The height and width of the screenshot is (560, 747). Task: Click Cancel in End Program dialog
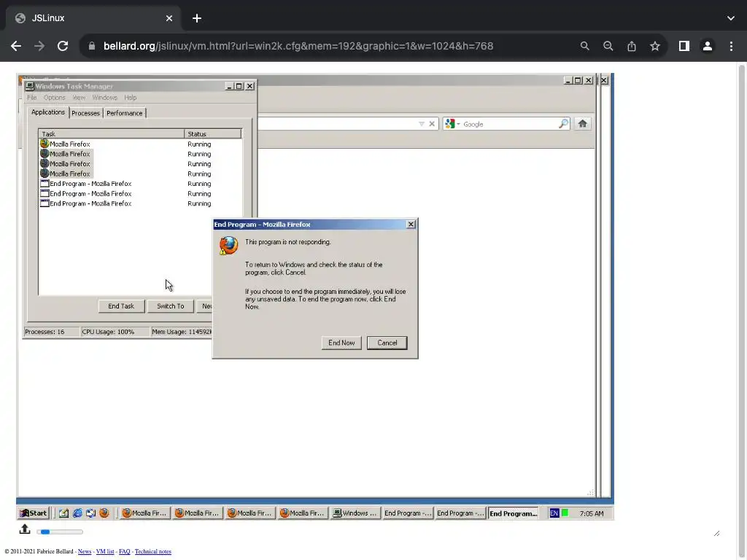coord(387,343)
